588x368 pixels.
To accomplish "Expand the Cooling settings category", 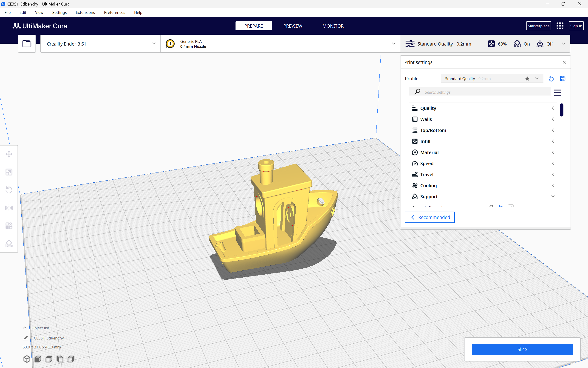I will 483,185.
